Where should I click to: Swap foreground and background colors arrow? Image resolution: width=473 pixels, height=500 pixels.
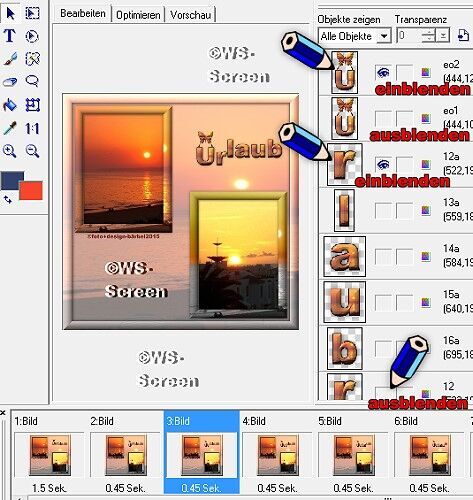click(8, 200)
